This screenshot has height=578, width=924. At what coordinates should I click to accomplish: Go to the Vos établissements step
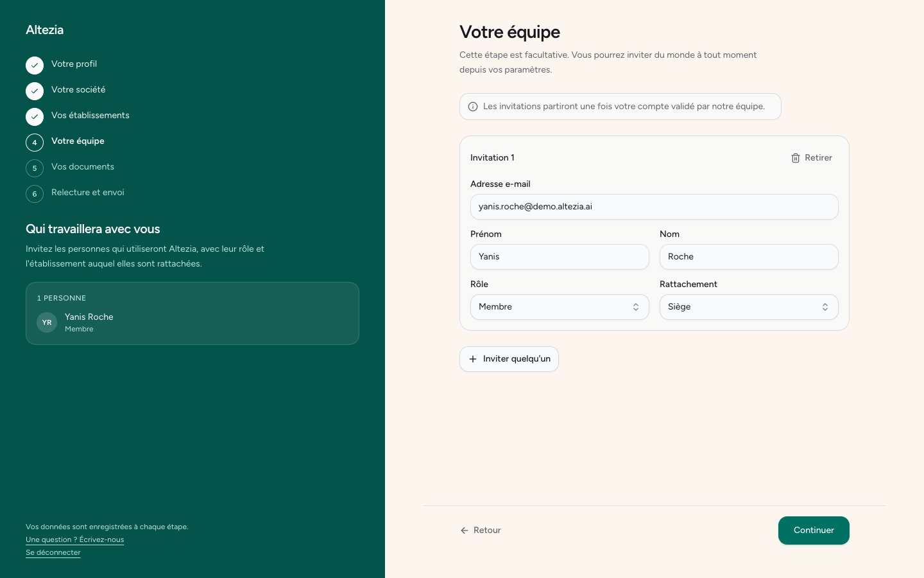pos(90,116)
